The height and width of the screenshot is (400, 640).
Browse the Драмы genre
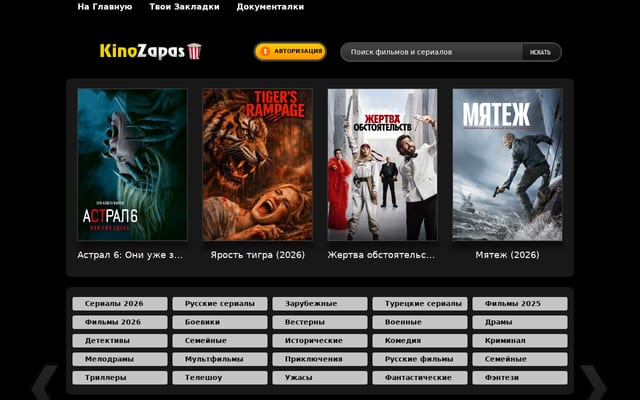[520, 322]
